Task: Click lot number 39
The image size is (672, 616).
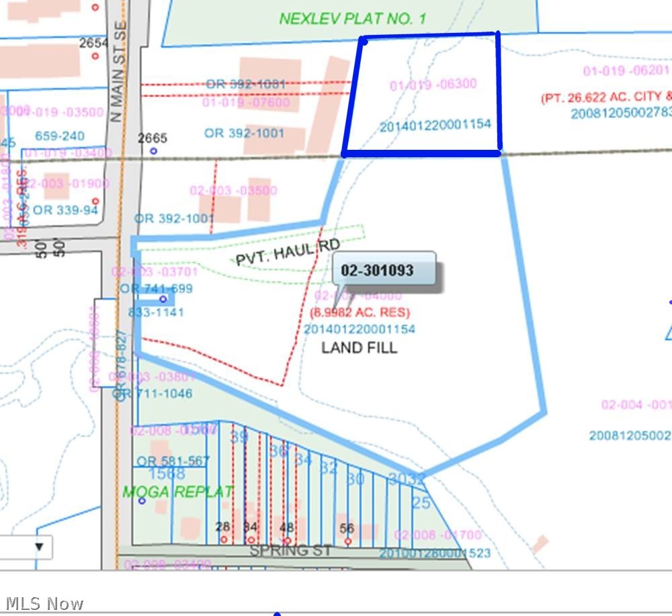Action: point(239,437)
